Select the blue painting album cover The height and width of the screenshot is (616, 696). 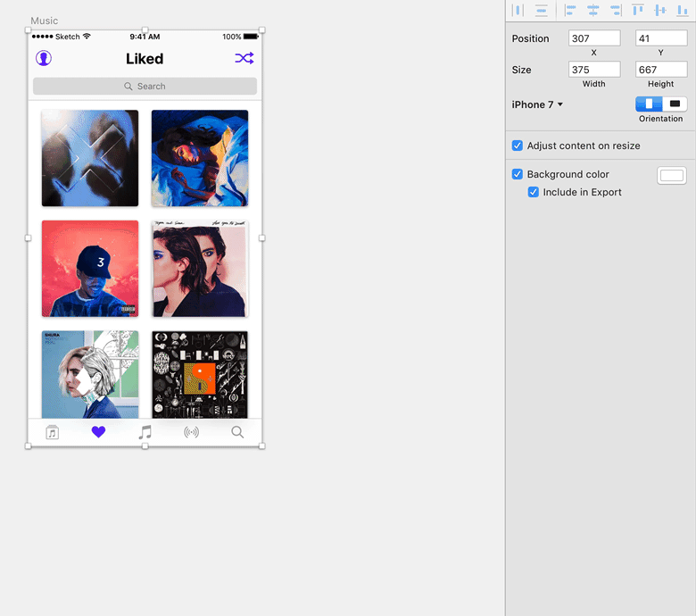200,158
